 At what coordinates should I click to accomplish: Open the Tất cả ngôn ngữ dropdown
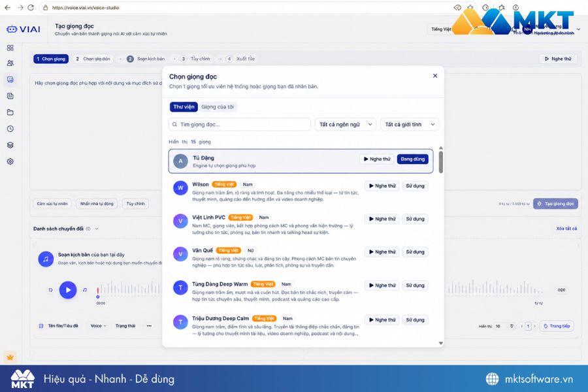click(x=346, y=125)
